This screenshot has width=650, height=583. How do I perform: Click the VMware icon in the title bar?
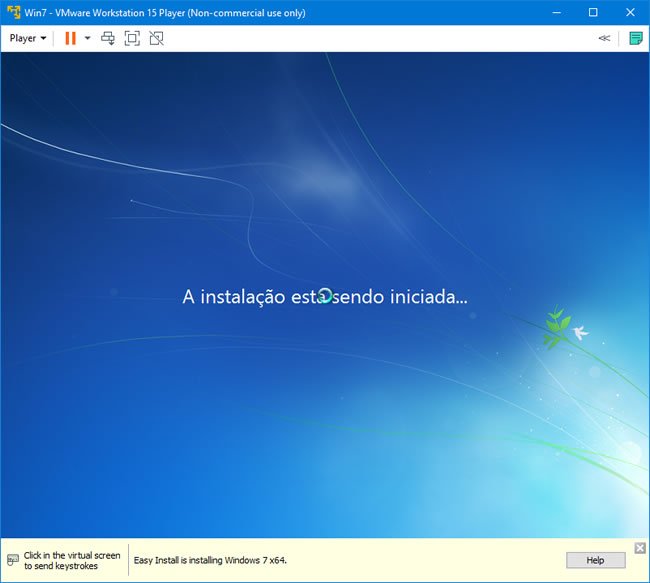(x=12, y=13)
